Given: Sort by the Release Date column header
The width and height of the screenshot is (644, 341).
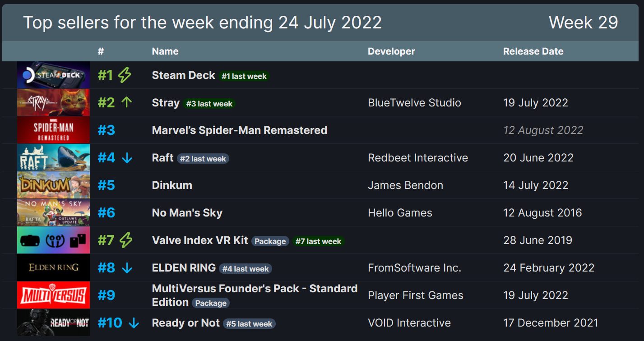Looking at the screenshot, I should point(533,51).
